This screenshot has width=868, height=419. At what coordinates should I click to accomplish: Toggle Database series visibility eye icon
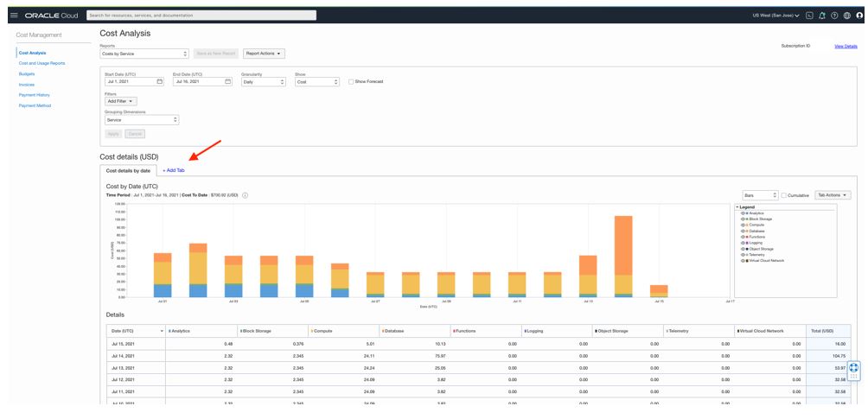(743, 231)
